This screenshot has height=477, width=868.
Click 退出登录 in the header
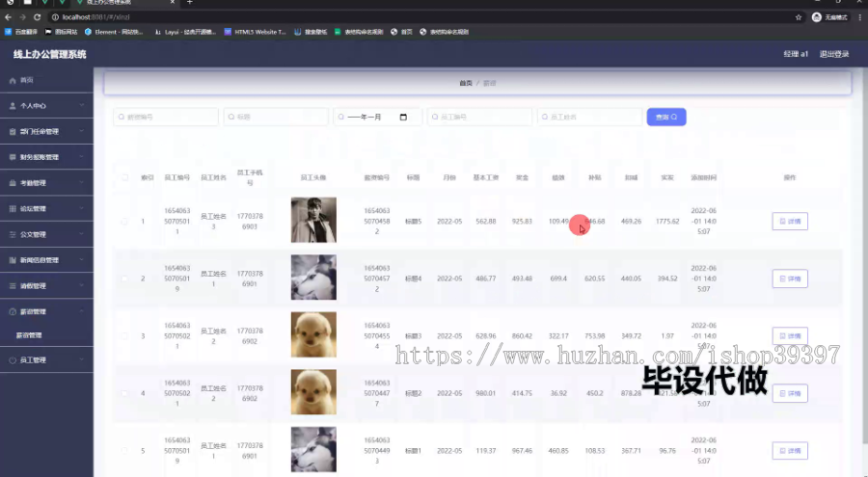(834, 54)
